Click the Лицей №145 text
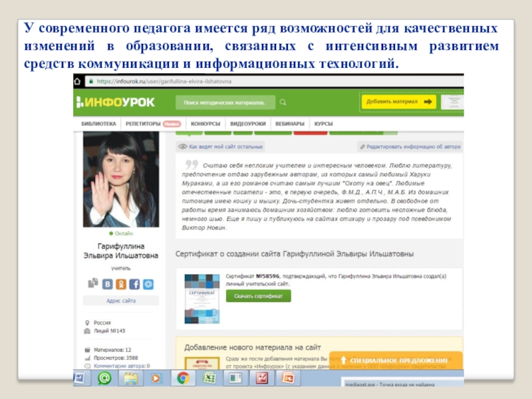The height and width of the screenshot is (399, 532). click(110, 331)
